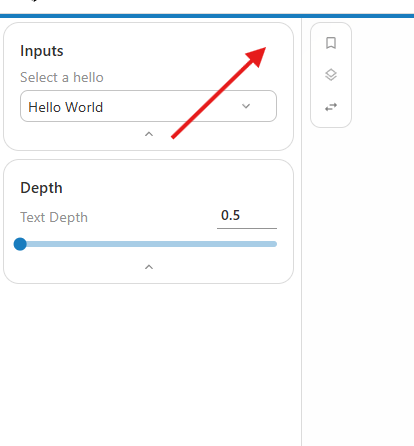Collapse the Inputs panel chevron
The image size is (414, 446).
(x=149, y=134)
